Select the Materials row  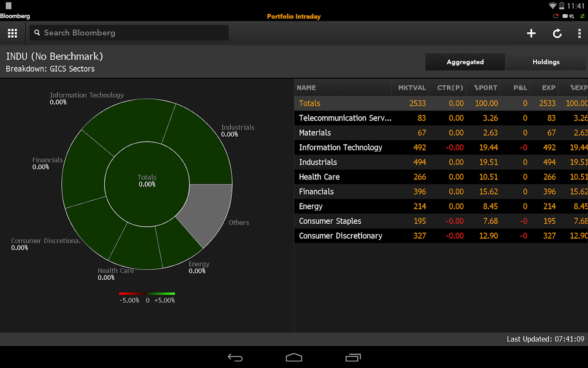(x=441, y=133)
